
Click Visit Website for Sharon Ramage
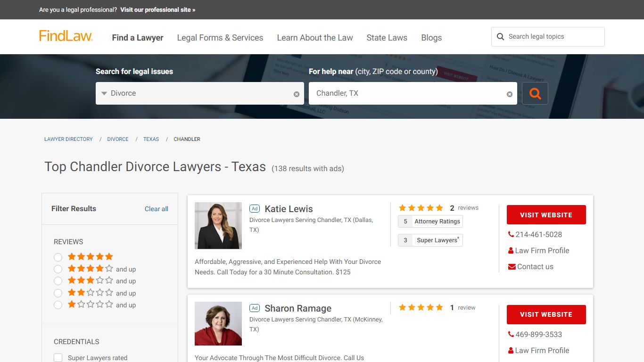(x=546, y=314)
